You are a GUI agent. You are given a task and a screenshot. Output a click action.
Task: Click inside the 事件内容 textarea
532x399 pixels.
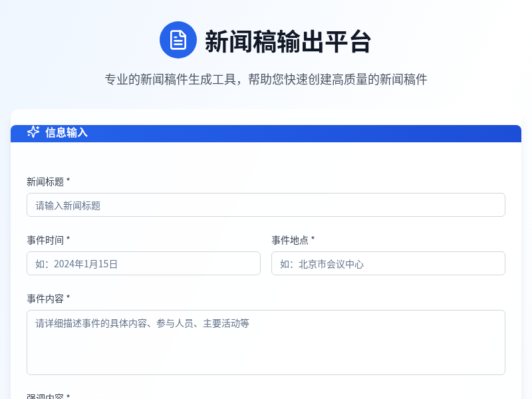pos(266,342)
